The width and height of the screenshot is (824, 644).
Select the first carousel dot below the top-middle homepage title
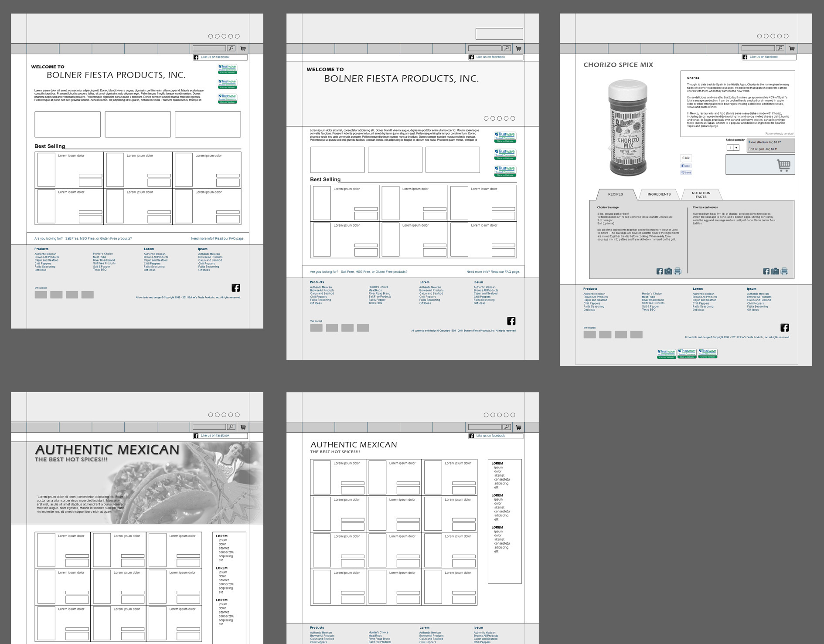point(486,119)
